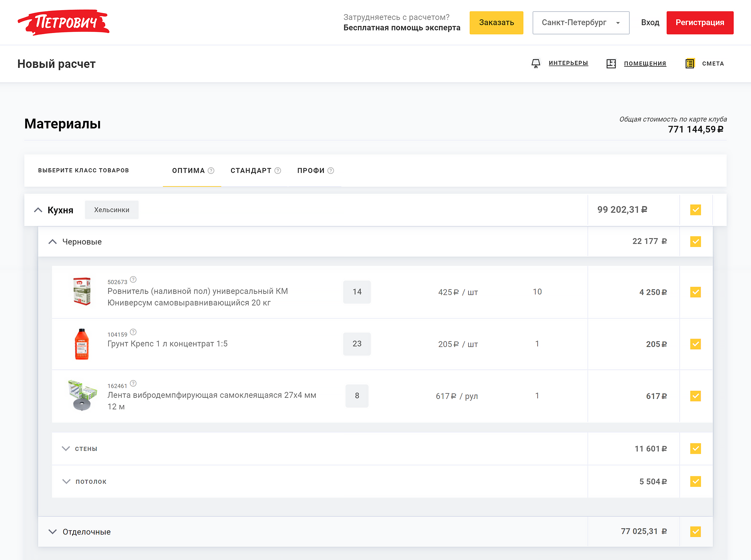The width and height of the screenshot is (751, 560).
Task: Uncheck the Потолок 5 504 ₽ checkbox
Action: click(695, 482)
